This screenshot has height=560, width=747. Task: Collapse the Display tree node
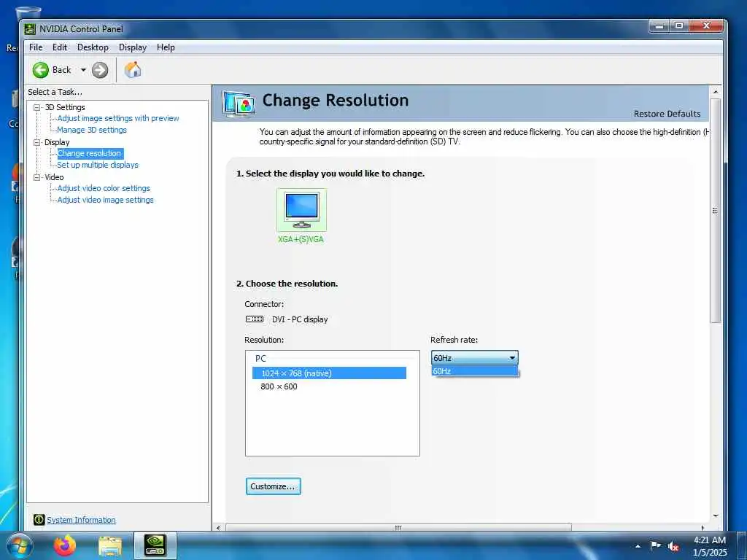tap(36, 142)
